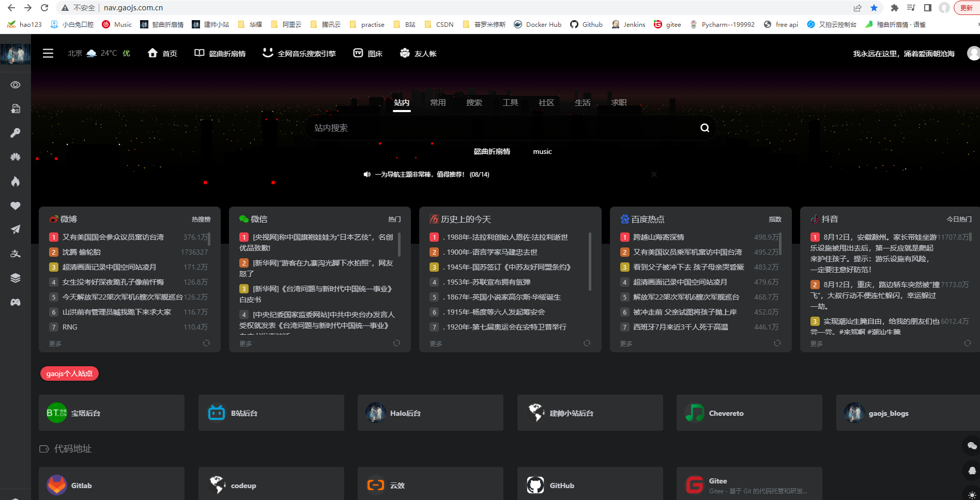
Task: Open the hamburger menu in the site header
Action: click(x=48, y=53)
